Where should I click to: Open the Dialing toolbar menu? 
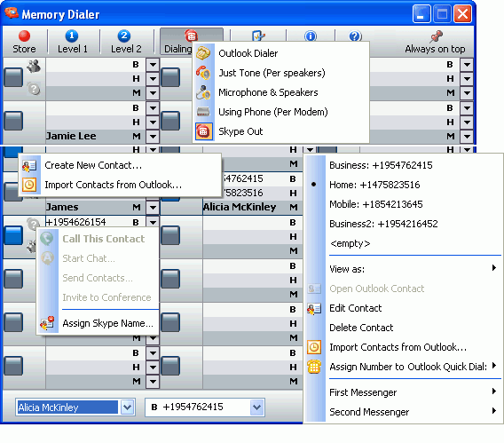click(x=192, y=41)
